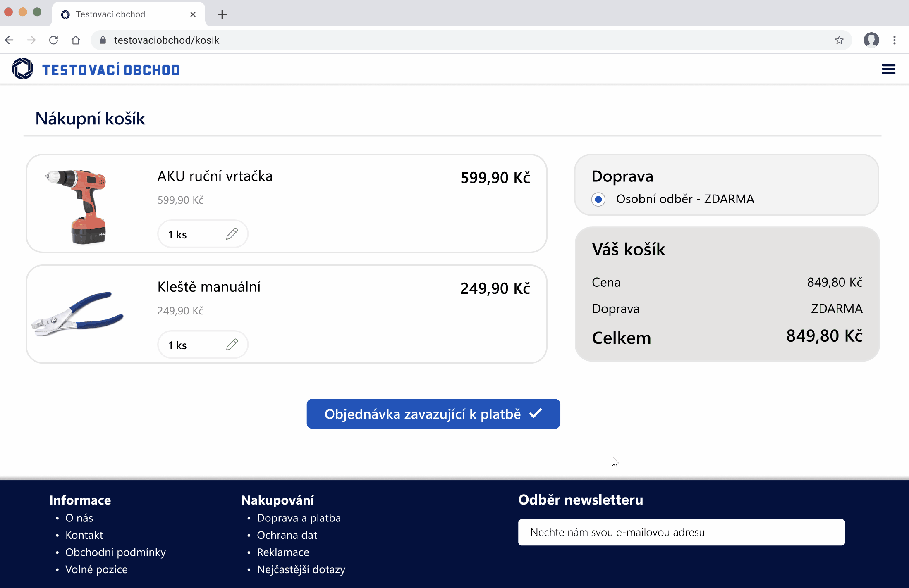The width and height of the screenshot is (909, 588).
Task: Open O nás footer link
Action: 79,518
